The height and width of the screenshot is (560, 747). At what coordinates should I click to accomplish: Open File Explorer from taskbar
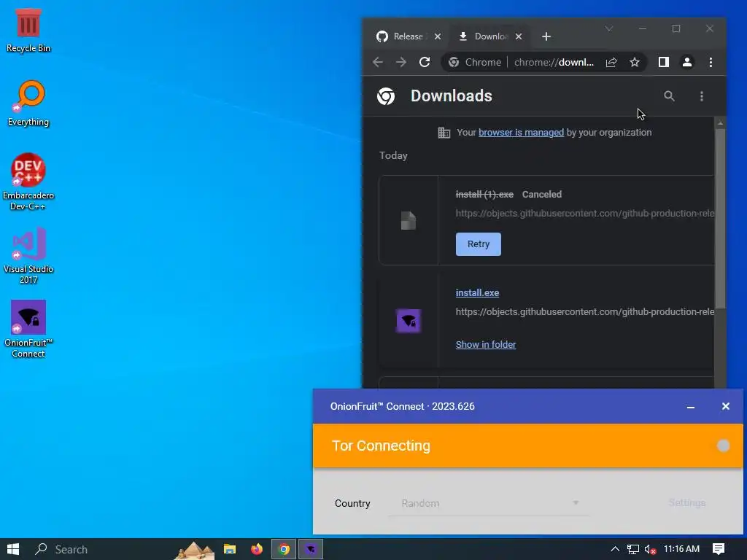tap(230, 549)
